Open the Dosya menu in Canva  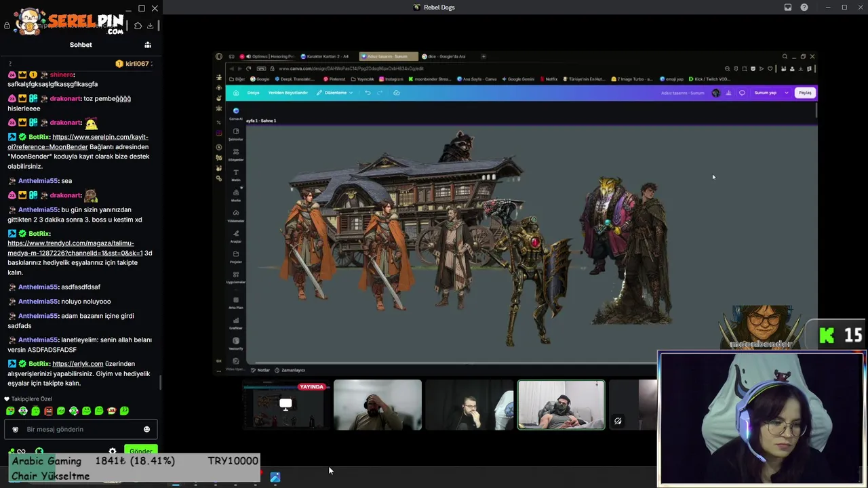point(254,93)
